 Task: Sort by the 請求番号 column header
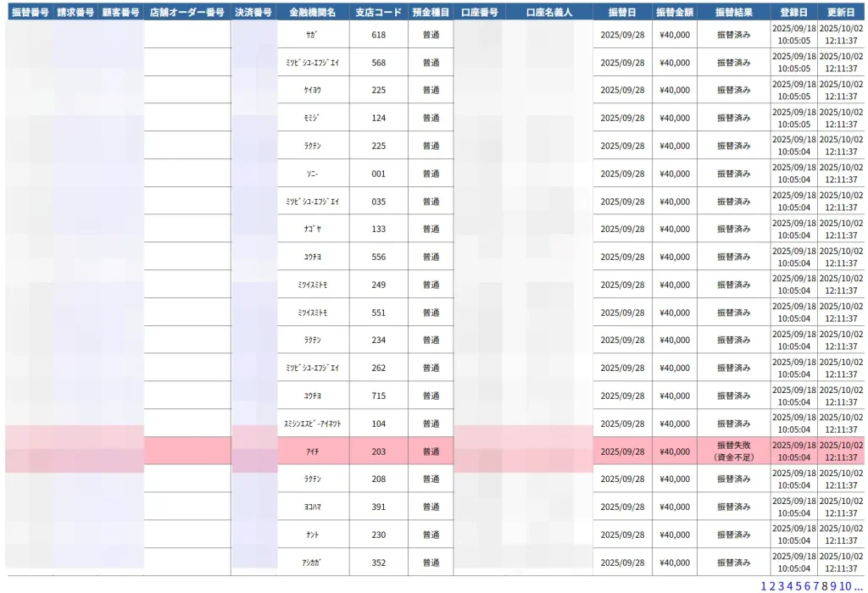tap(75, 13)
